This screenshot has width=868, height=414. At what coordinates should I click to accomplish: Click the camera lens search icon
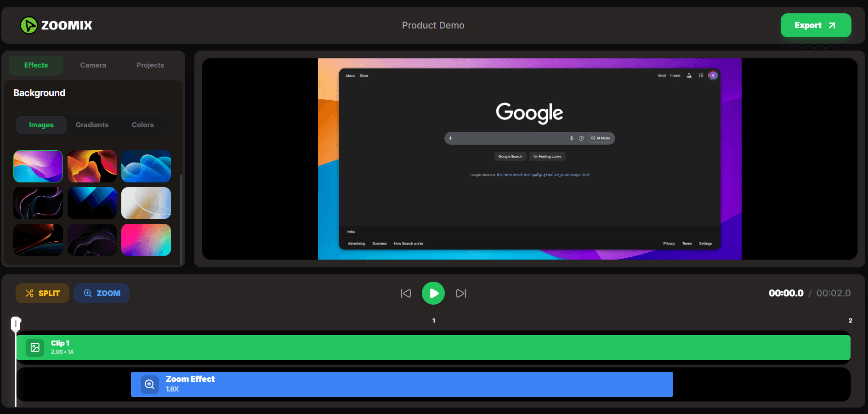pyautogui.click(x=582, y=138)
